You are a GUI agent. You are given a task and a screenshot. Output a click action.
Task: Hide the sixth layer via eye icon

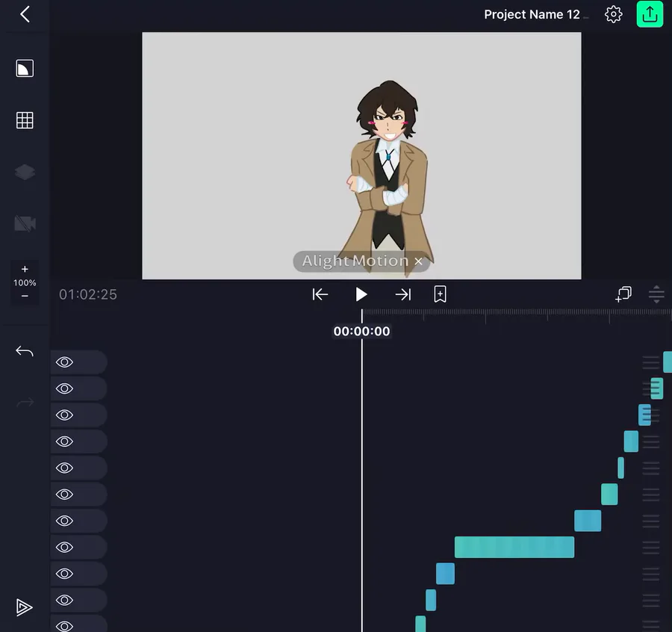(x=64, y=495)
